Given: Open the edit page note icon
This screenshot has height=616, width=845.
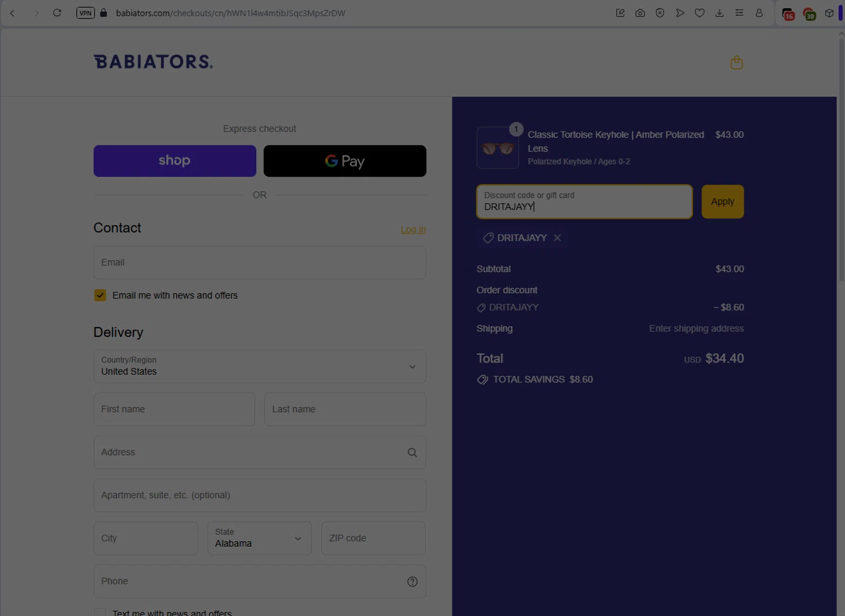Looking at the screenshot, I should pyautogui.click(x=620, y=13).
